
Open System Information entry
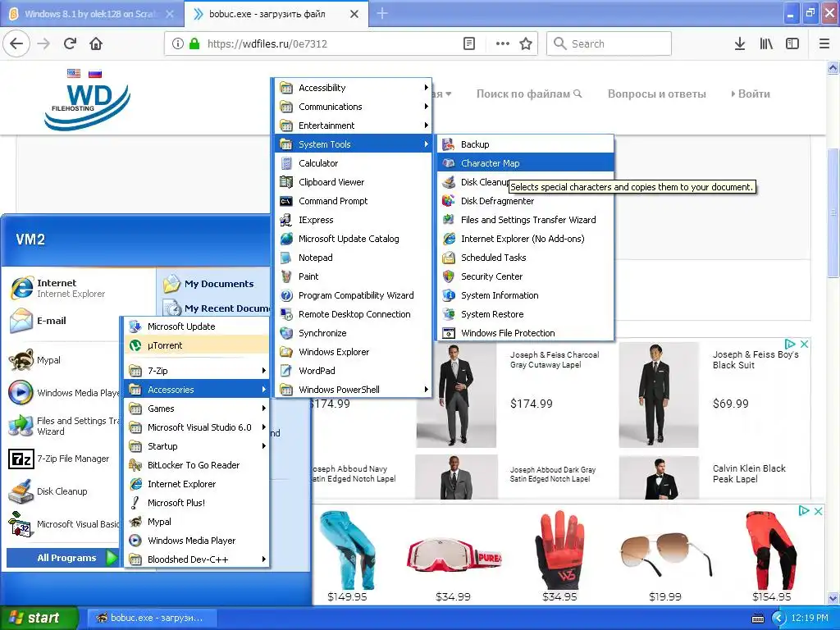click(526, 295)
